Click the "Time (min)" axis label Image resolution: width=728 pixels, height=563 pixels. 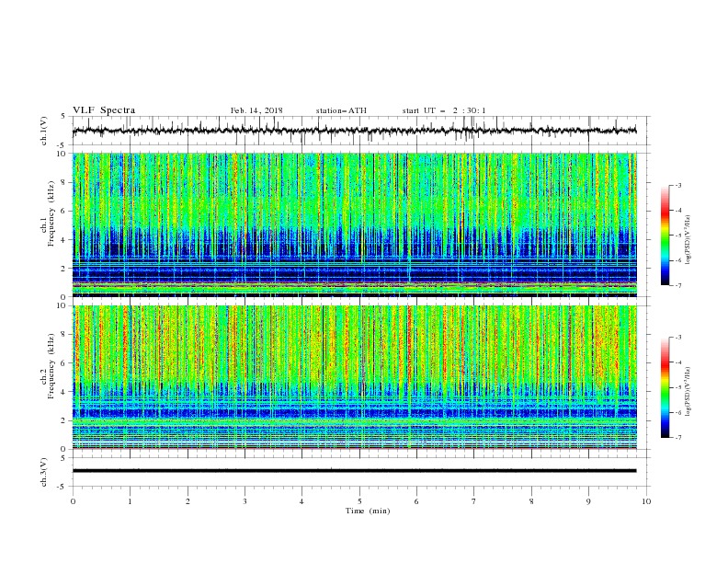click(x=368, y=511)
